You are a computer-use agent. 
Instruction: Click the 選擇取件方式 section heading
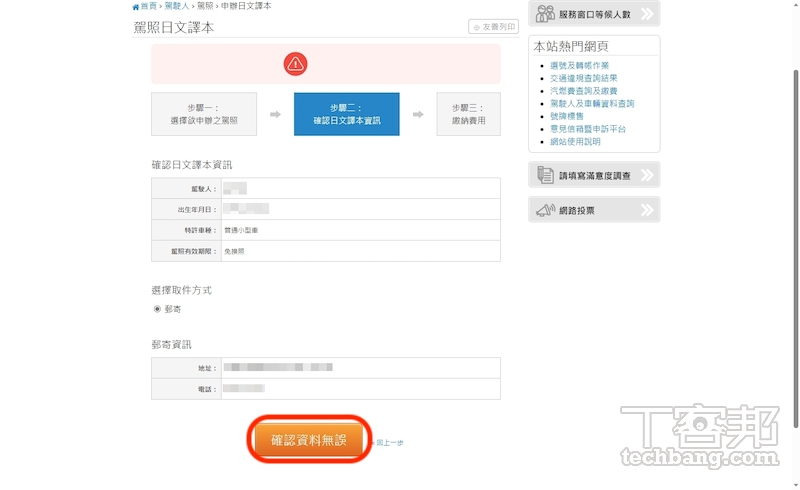click(181, 290)
